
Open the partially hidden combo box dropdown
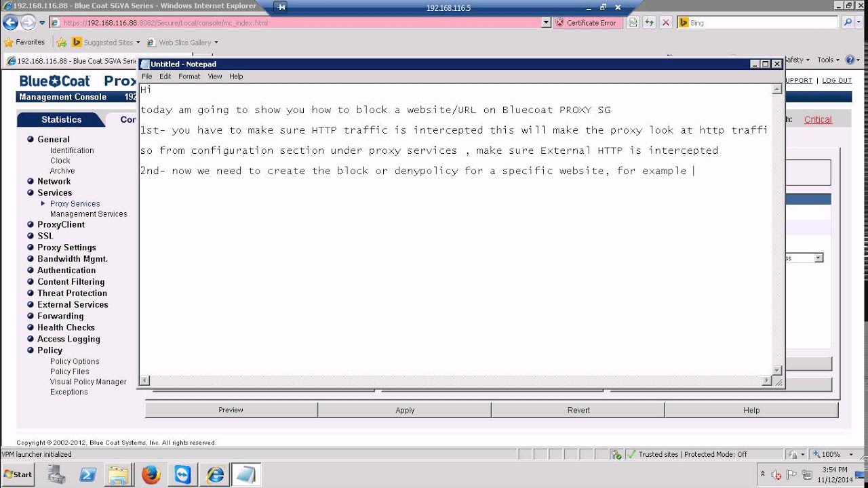pyautogui.click(x=819, y=258)
